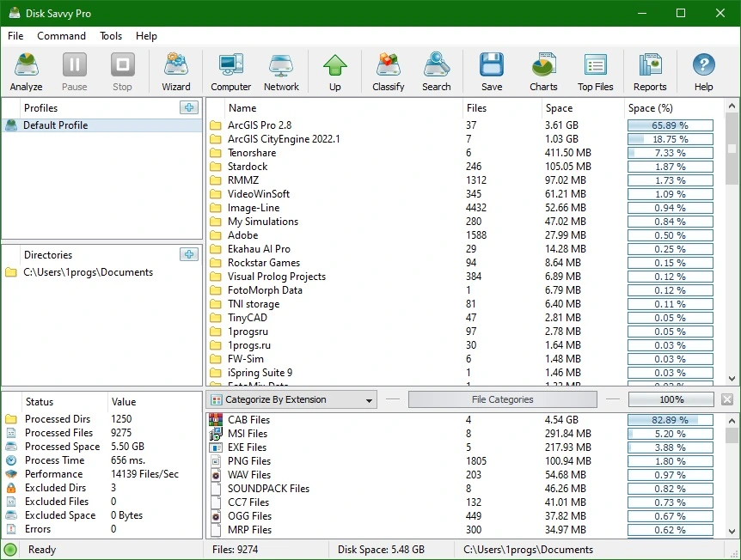This screenshot has width=741, height=560.
Task: Click the 82.89 % CAB space bar
Action: [x=671, y=420]
